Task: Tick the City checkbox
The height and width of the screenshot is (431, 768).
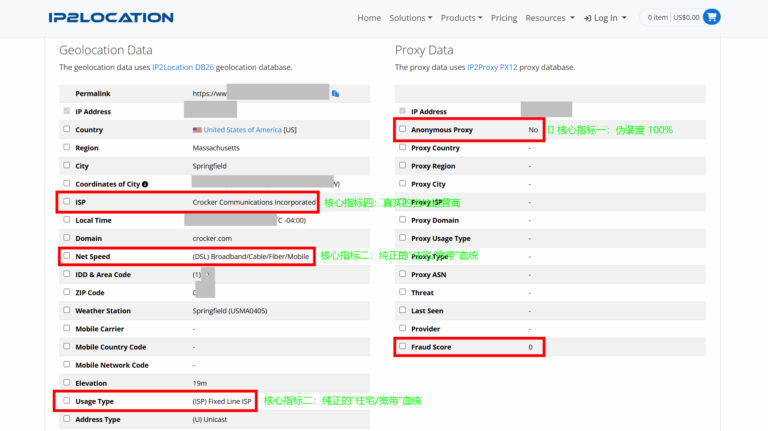Action: [x=67, y=165]
